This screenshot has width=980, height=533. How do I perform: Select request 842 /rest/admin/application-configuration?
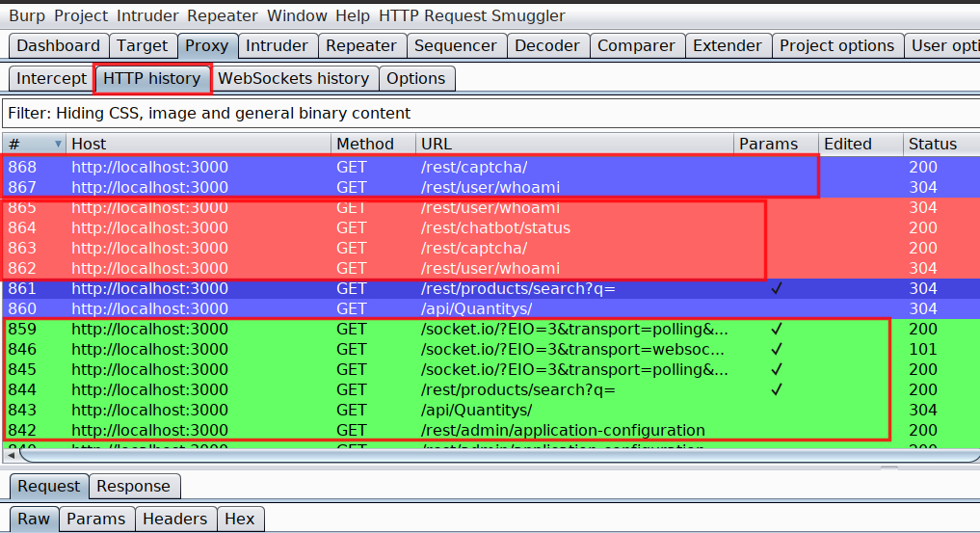click(490, 430)
